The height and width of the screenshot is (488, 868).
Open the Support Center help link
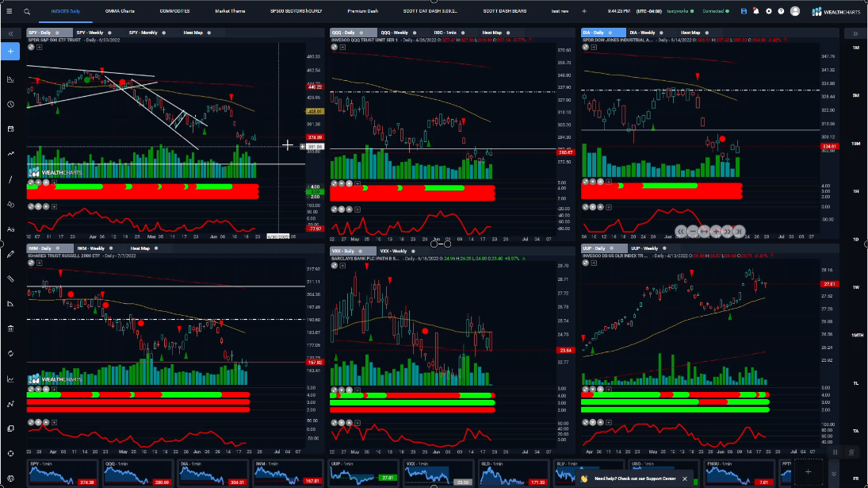coord(635,478)
